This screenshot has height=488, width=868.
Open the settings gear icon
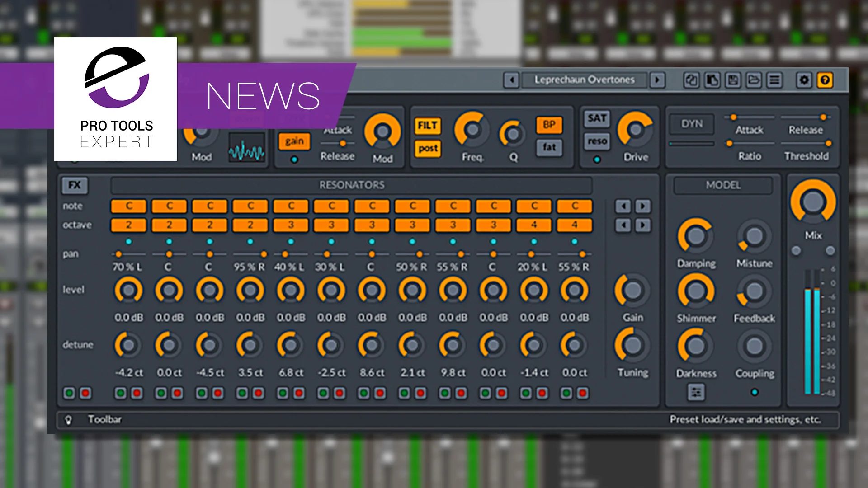click(804, 80)
